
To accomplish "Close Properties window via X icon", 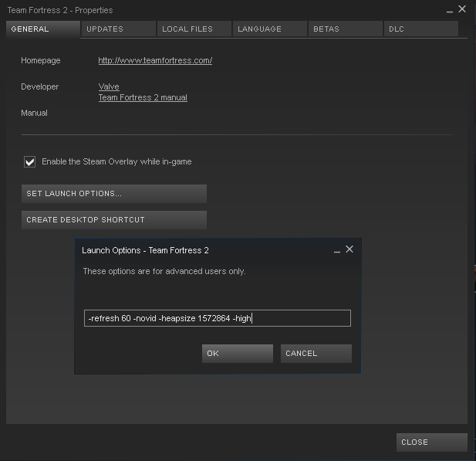I will [462, 9].
